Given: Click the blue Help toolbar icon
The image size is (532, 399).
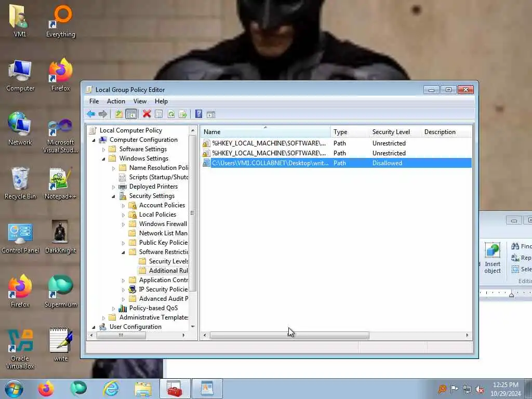Looking at the screenshot, I should pyautogui.click(x=198, y=114).
